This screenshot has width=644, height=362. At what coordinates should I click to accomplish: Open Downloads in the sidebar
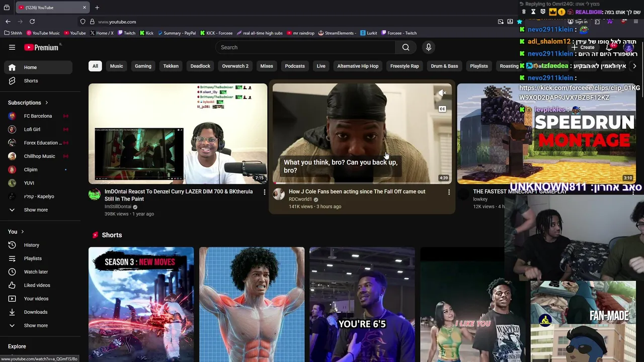(x=38, y=312)
